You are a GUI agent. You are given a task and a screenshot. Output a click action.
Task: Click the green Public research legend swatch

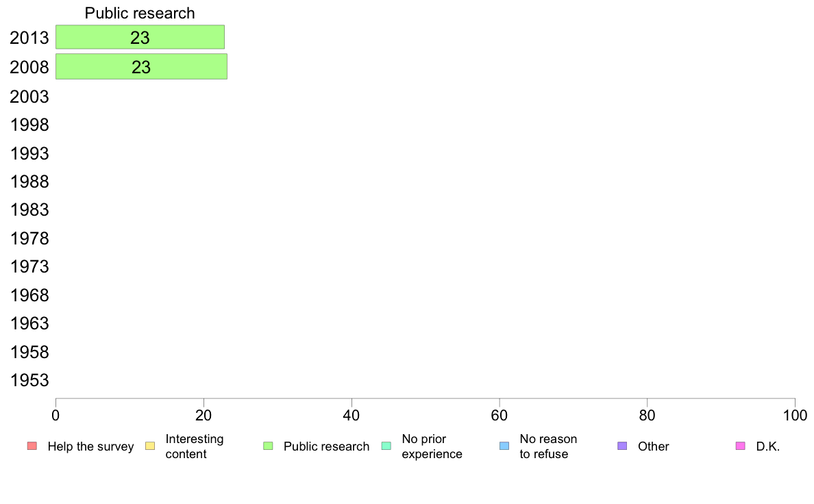coord(268,446)
